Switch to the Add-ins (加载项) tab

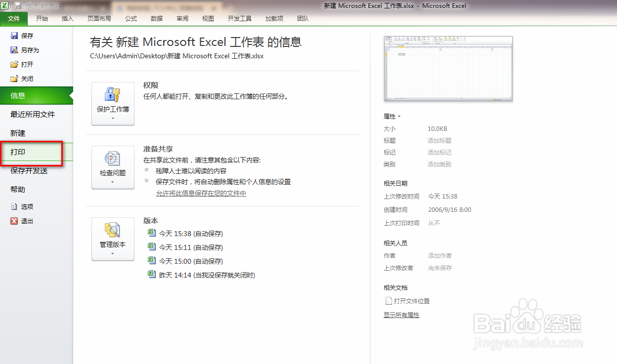tap(274, 19)
